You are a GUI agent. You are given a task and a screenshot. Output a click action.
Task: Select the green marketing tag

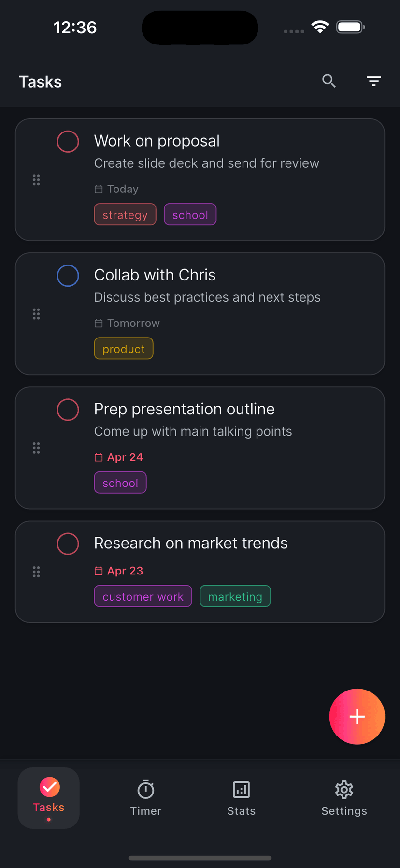coord(235,596)
